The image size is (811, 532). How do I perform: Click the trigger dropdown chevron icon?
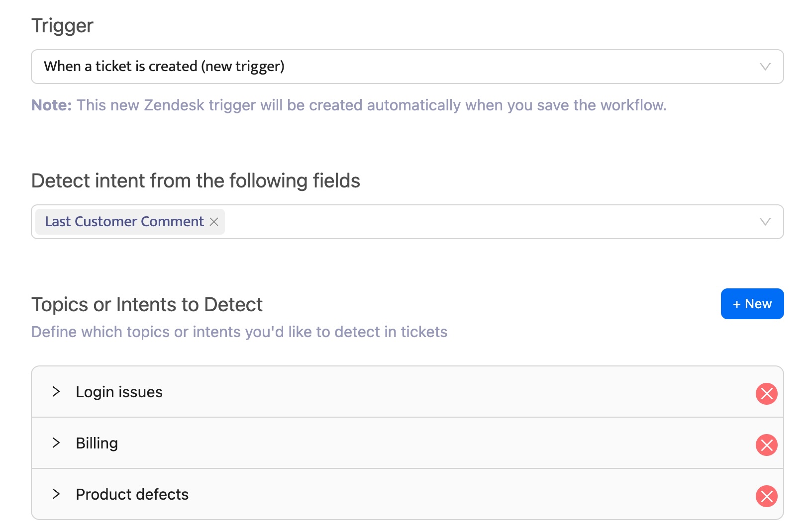(765, 67)
